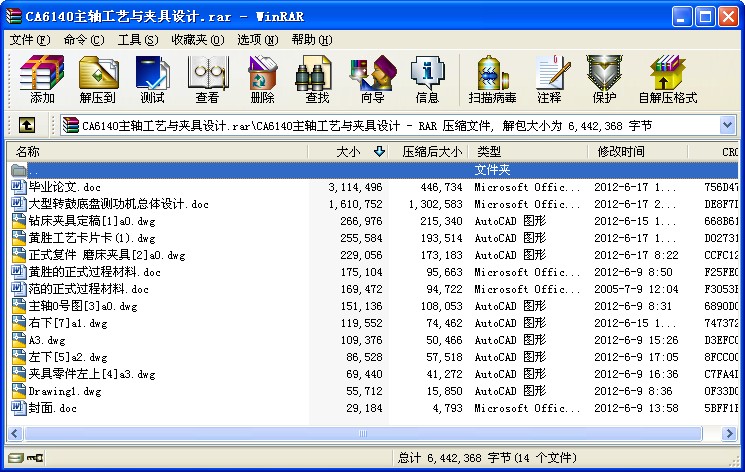Click the 解压到 (Extract To) toolbar icon
The height and width of the screenshot is (472, 745).
coord(98,72)
